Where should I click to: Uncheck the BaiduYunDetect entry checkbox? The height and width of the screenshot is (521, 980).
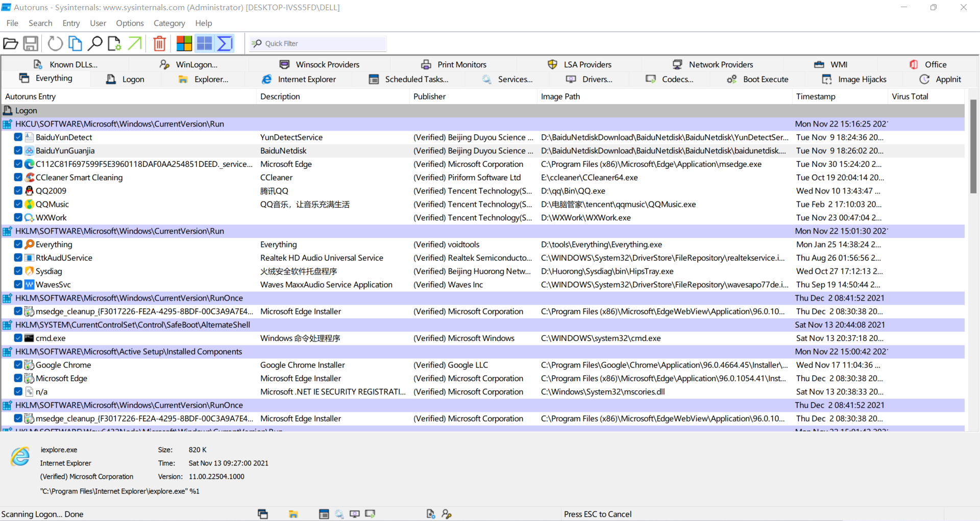18,137
